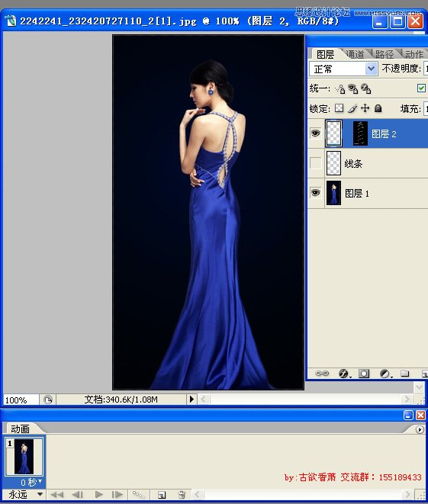The width and height of the screenshot is (428, 504).
Task: Show the 线条 layer visibility box
Action: [x=315, y=163]
